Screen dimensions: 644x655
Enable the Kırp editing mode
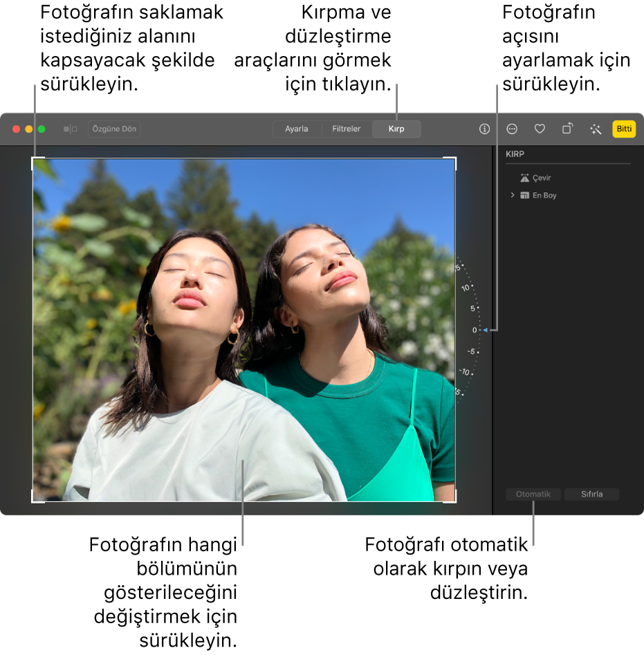(396, 129)
